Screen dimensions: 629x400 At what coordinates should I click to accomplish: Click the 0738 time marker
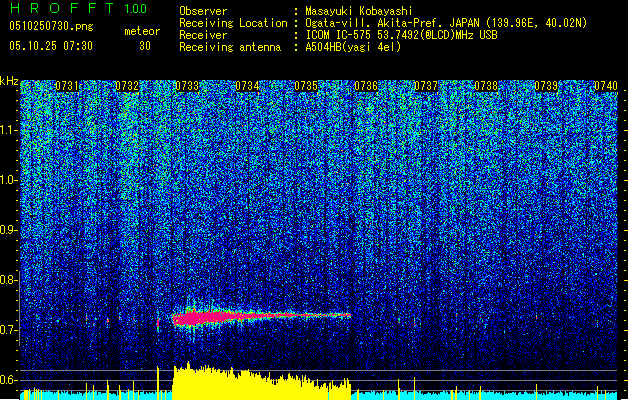coord(486,86)
